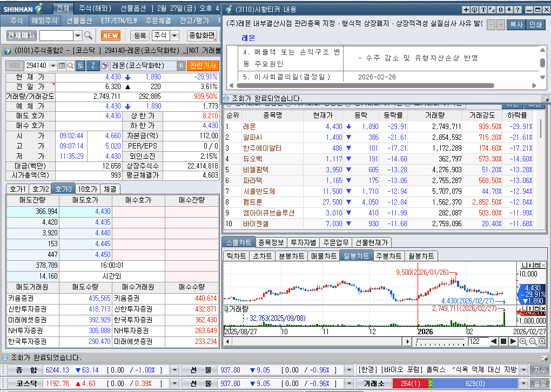Select 알파AI row in the ranking list
This screenshot has width=551, height=392.
[379, 137]
